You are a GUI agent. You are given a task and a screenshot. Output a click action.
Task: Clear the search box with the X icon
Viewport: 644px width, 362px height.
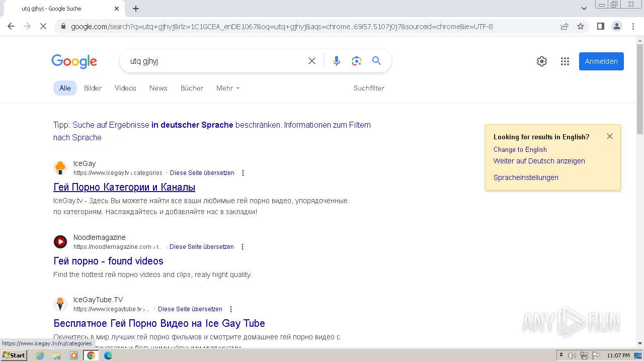tap(312, 61)
